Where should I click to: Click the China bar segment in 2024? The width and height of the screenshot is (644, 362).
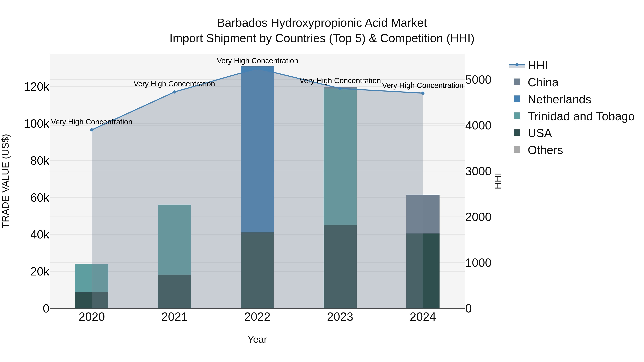coord(423,214)
